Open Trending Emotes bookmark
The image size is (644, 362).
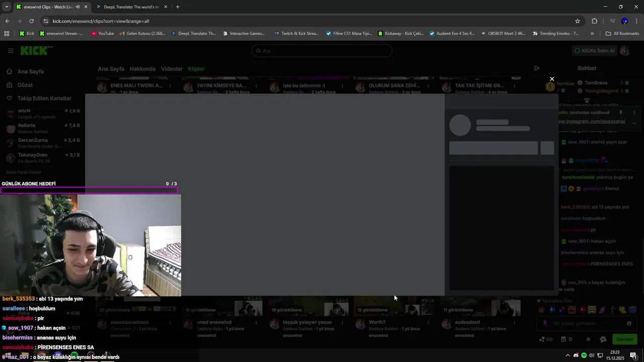pos(555,34)
